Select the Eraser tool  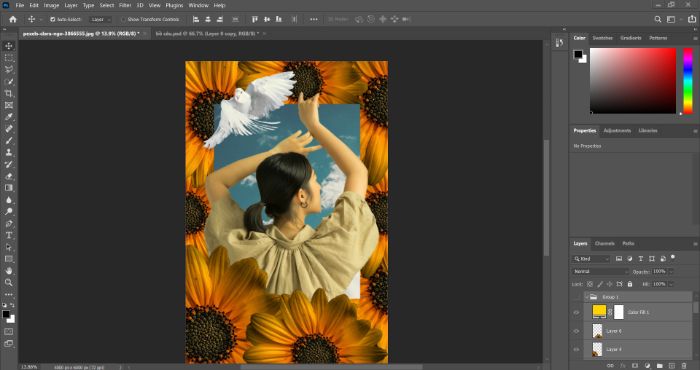click(8, 176)
